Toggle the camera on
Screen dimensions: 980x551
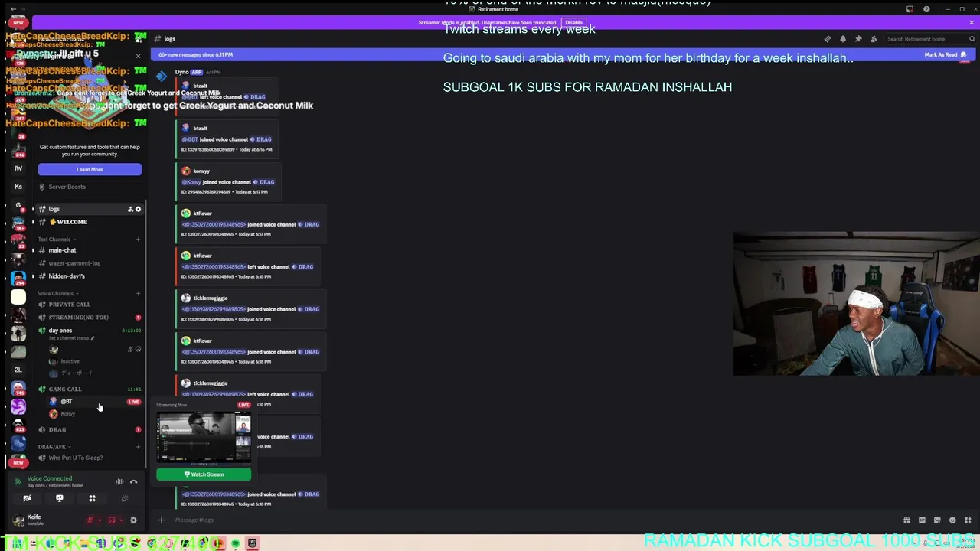click(27, 498)
